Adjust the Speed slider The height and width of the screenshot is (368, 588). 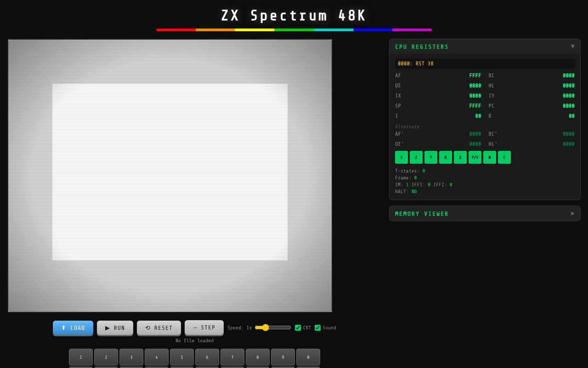[x=273, y=328]
